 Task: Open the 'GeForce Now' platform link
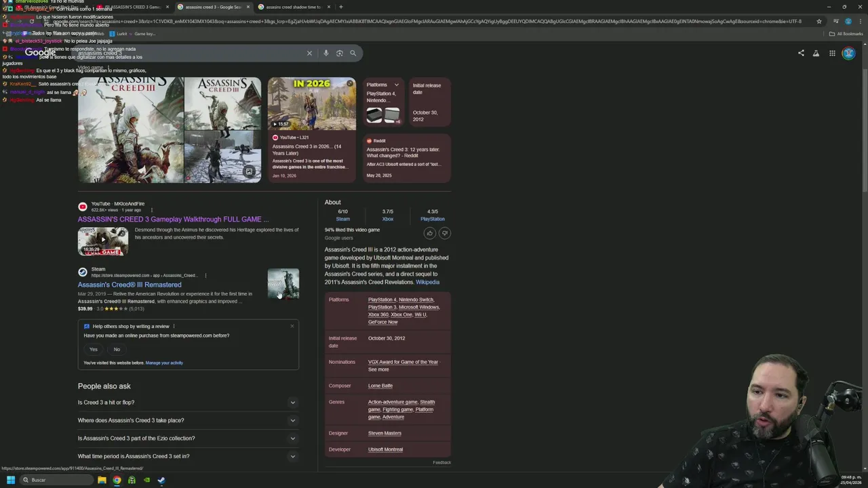click(383, 322)
